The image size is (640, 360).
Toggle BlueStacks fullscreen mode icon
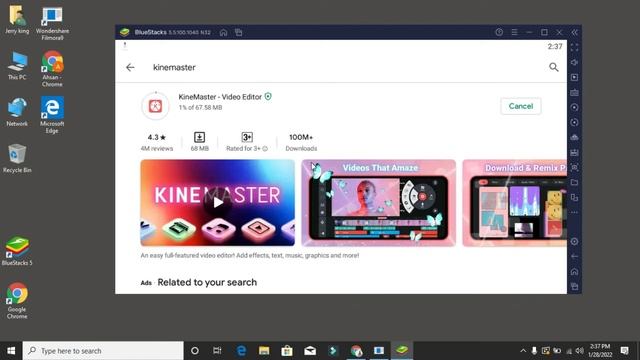[x=574, y=47]
